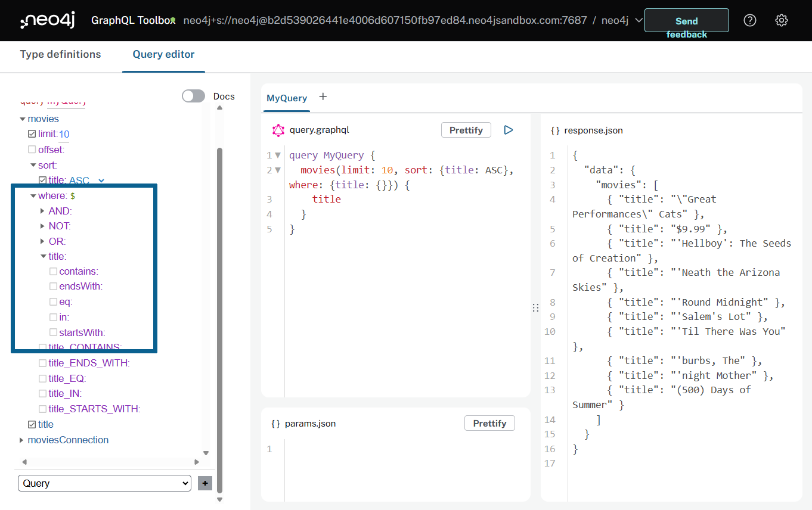Collapse the where node

(x=33, y=195)
